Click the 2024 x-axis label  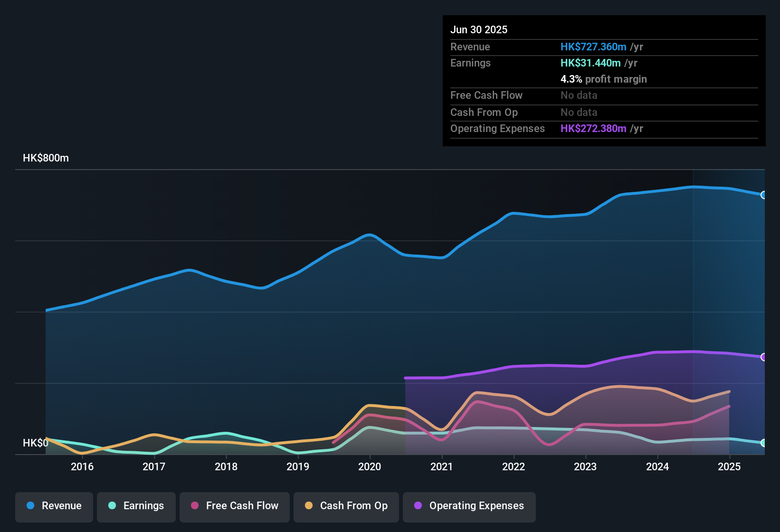[x=657, y=467]
